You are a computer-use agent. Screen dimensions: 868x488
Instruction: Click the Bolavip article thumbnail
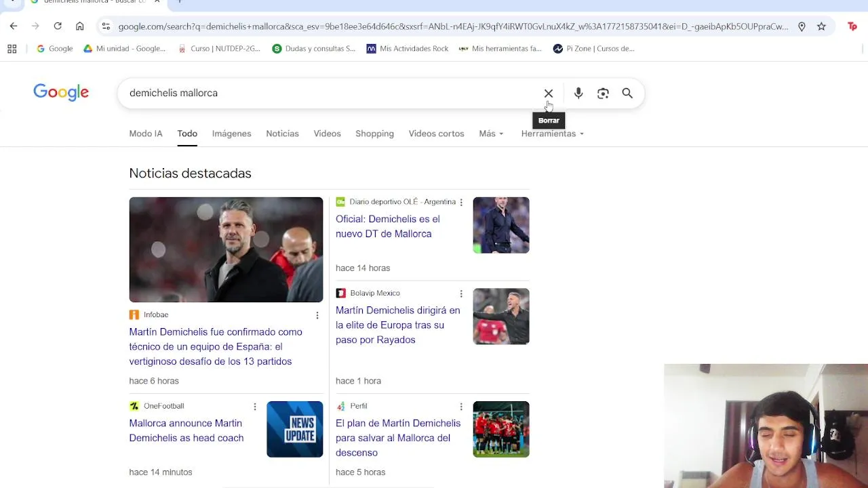pos(501,317)
